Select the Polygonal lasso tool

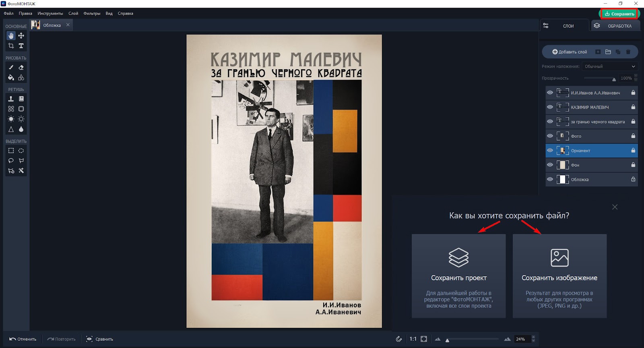pos(21,161)
